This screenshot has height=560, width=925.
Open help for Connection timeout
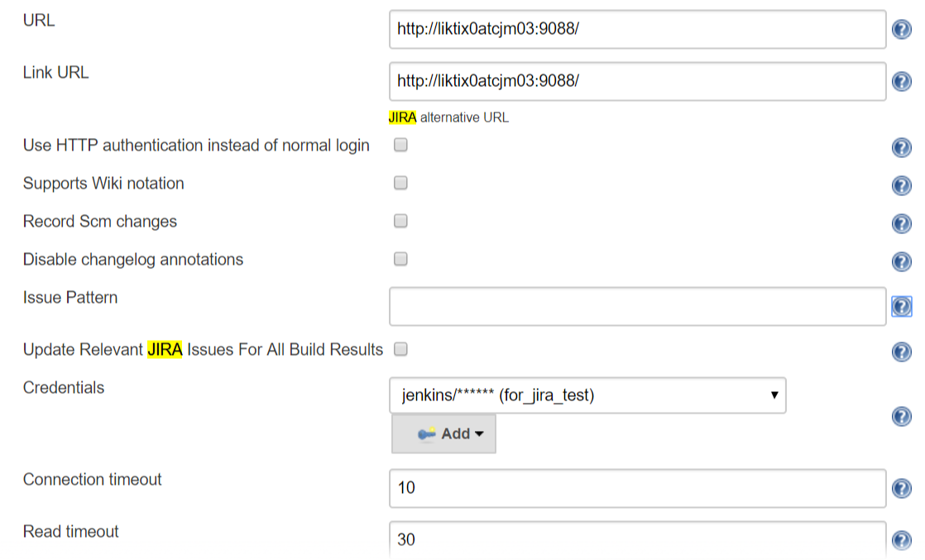(902, 488)
